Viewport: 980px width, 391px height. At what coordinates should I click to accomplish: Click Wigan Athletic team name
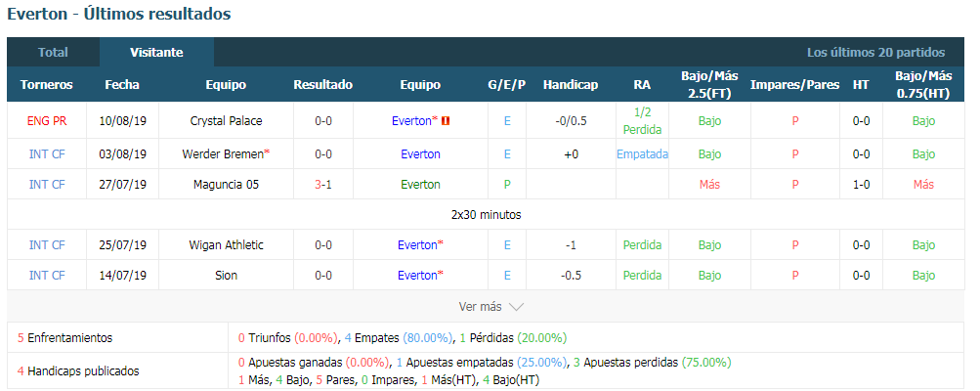[x=226, y=245]
